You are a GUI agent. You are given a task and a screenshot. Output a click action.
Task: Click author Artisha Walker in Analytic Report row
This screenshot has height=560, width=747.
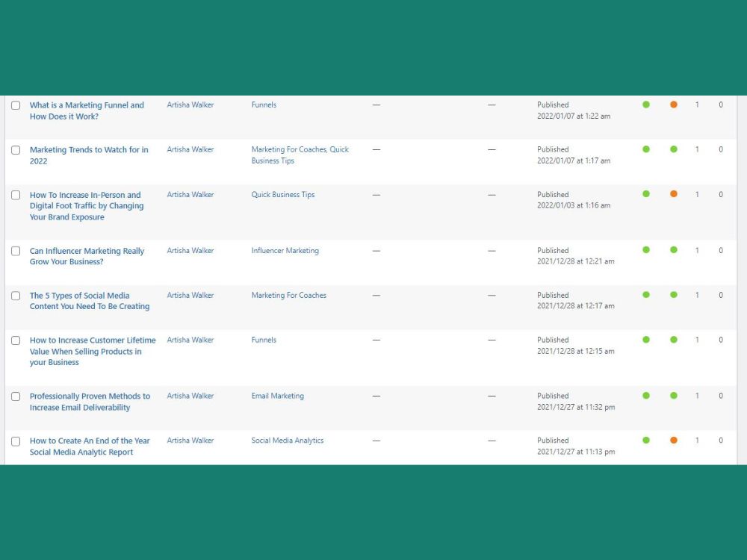(190, 441)
